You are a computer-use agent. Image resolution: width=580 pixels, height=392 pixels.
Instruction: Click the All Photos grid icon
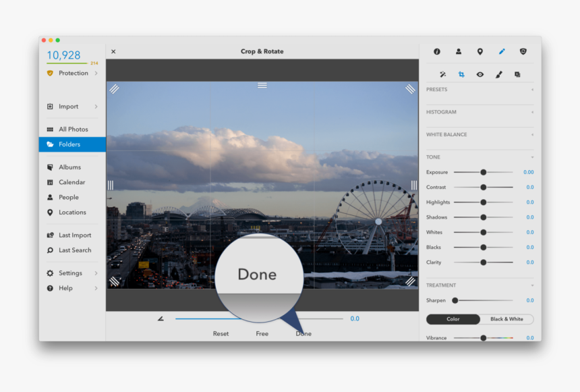50,129
